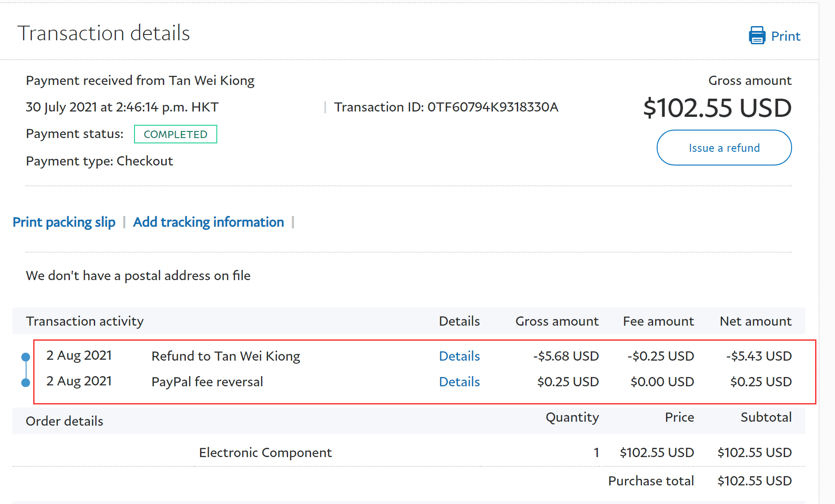The width and height of the screenshot is (835, 504).
Task: Click the Print text link
Action: (x=785, y=36)
